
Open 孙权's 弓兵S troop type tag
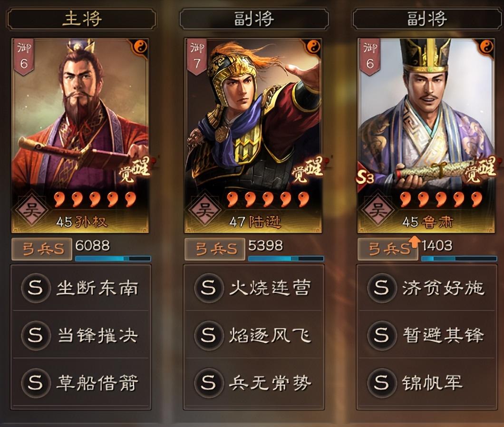(42, 249)
